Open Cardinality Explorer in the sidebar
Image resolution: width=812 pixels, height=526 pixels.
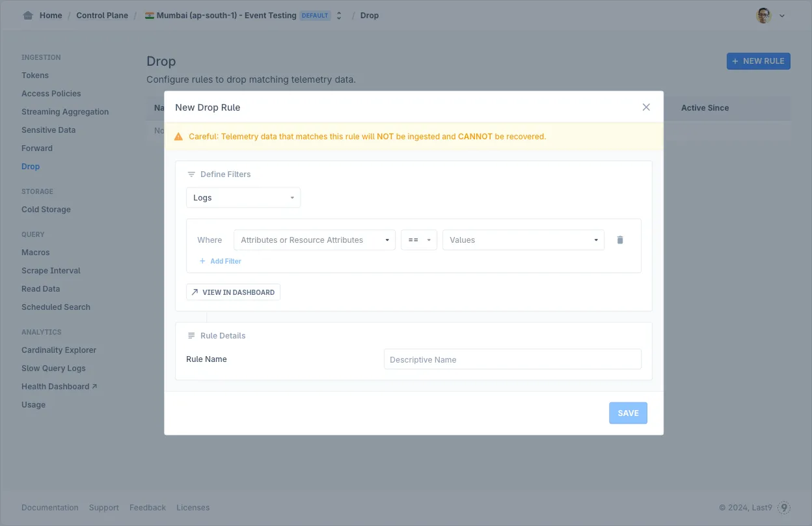(x=59, y=350)
